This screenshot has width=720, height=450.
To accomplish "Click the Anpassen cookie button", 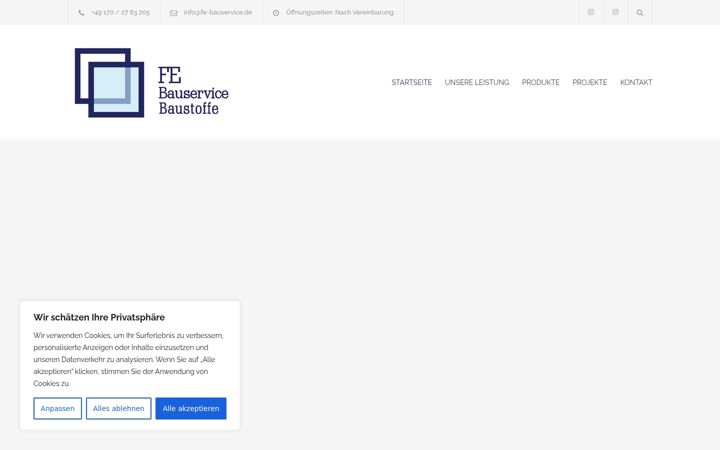I will click(x=57, y=408).
